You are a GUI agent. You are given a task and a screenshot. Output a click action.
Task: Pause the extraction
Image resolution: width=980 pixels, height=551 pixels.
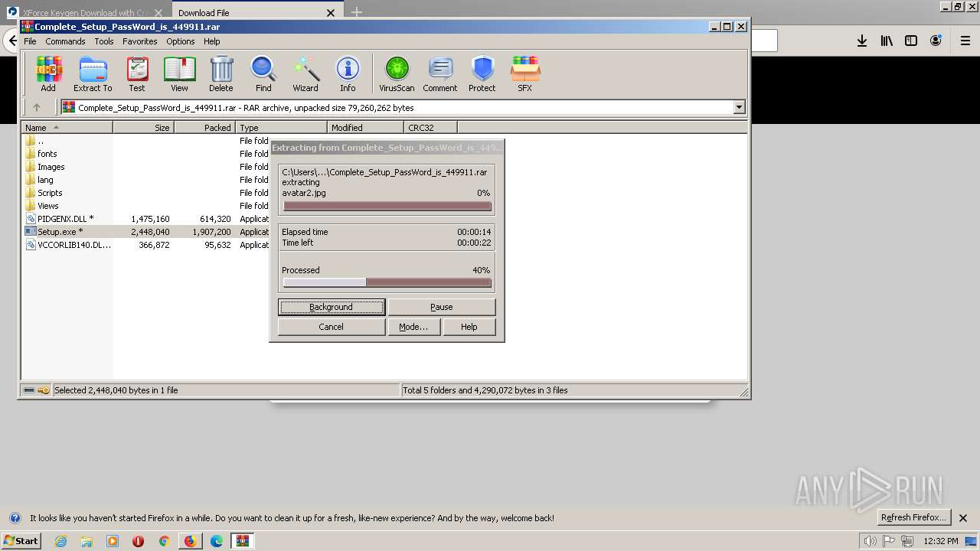[442, 307]
